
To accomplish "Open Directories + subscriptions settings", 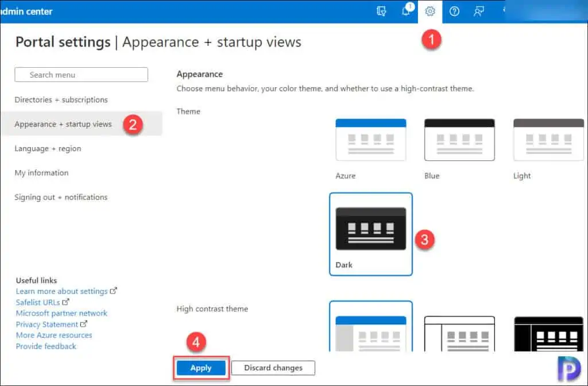I will [x=61, y=100].
